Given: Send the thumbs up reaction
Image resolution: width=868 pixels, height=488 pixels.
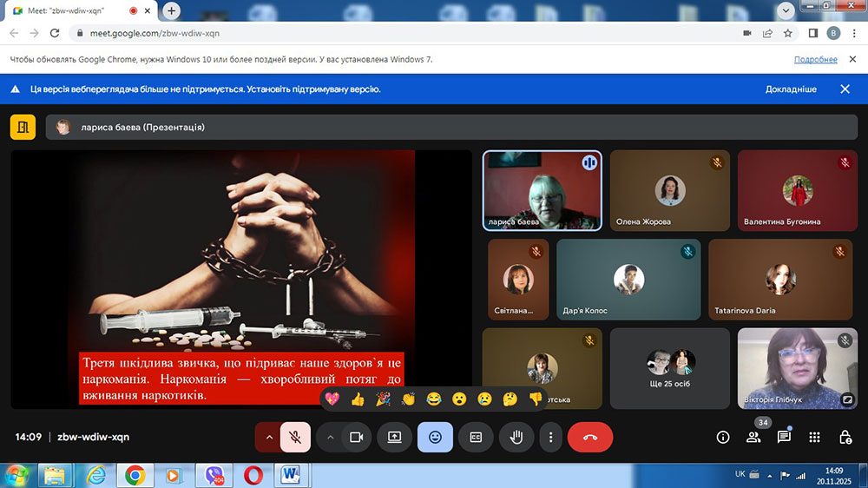Looking at the screenshot, I should click(x=358, y=399).
